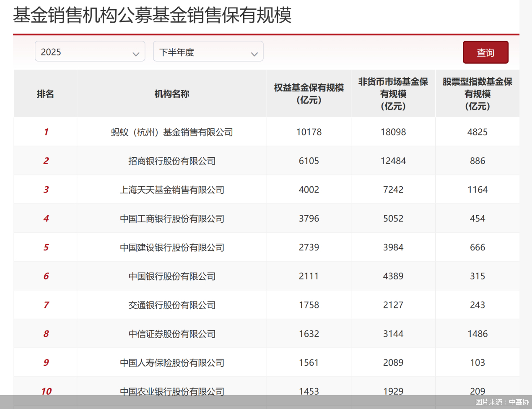
Task: Open the year selection dropdown showing 2025
Action: pos(90,51)
